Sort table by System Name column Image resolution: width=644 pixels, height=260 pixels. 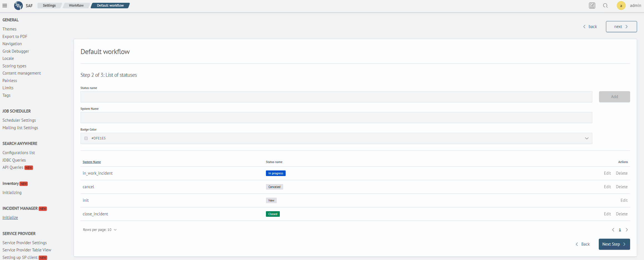point(92,162)
